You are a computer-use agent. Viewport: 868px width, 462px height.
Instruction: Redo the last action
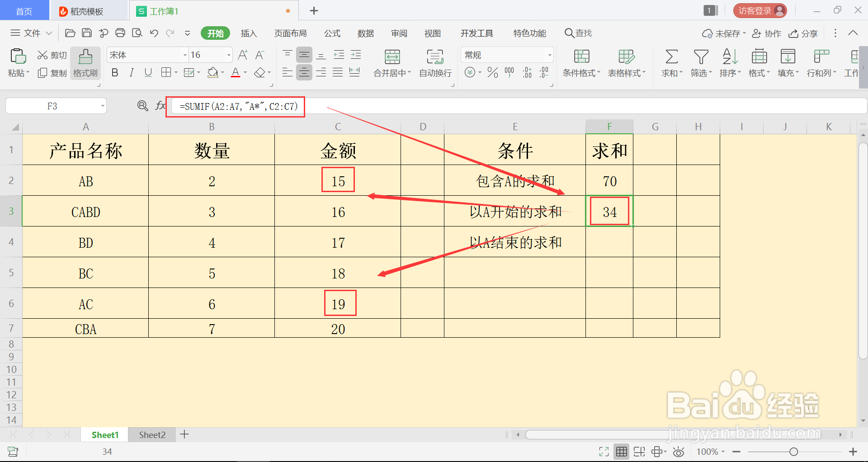click(x=170, y=33)
